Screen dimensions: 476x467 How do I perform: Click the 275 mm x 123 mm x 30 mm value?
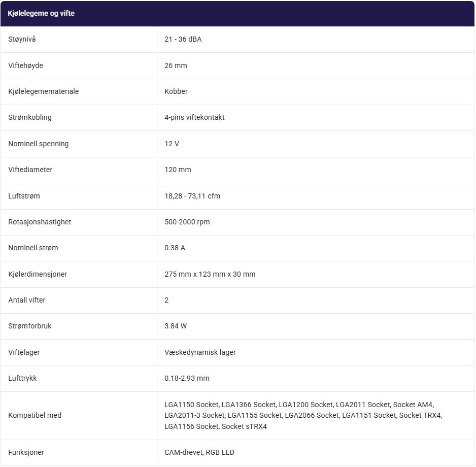click(210, 274)
